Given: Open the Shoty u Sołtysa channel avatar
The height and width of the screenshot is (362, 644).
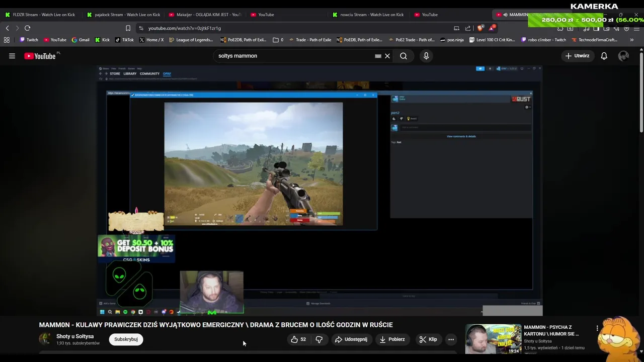Looking at the screenshot, I should pos(45,339).
